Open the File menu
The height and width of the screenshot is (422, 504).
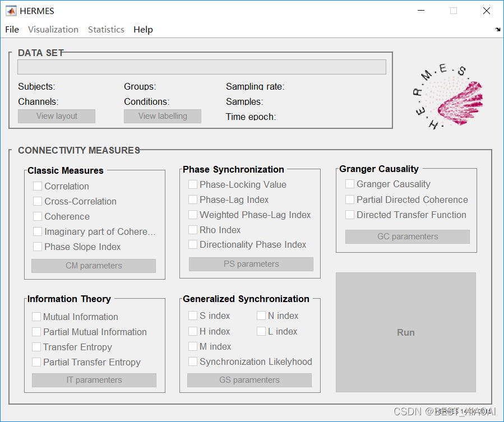pyautogui.click(x=12, y=30)
